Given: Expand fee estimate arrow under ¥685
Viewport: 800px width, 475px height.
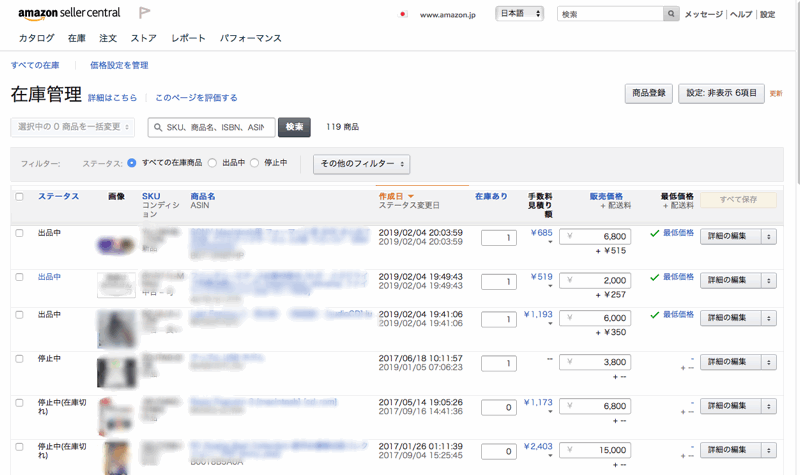Looking at the screenshot, I should tap(549, 243).
